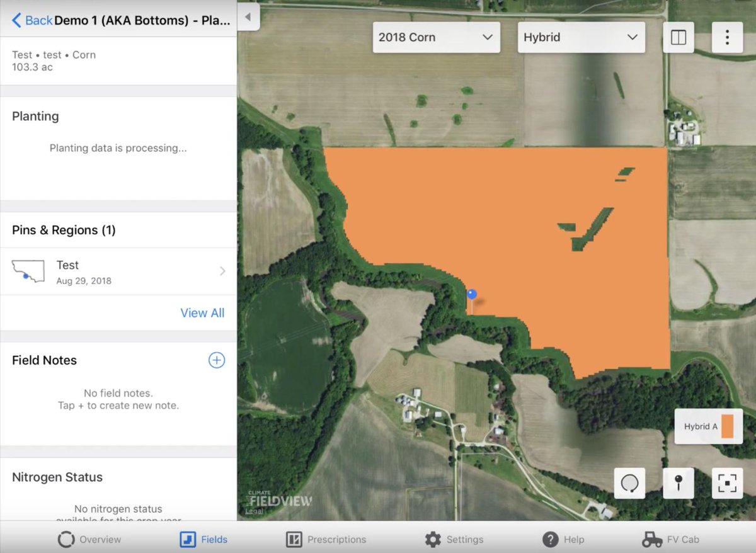Open the 2018 Corn season dropdown
Viewport: 756px width, 553px height.
436,37
